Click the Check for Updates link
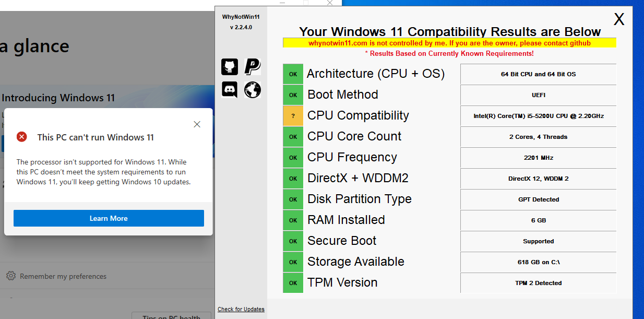This screenshot has height=319, width=644. click(x=241, y=309)
